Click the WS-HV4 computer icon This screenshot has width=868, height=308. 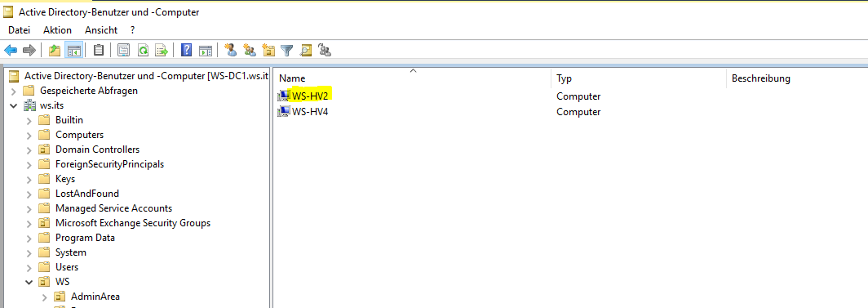[285, 111]
